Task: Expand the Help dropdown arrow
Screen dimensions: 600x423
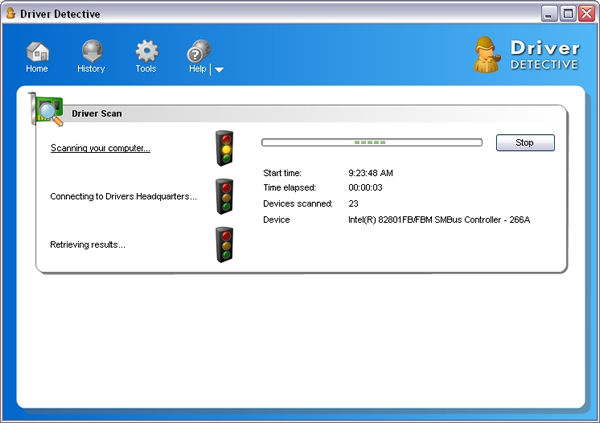Action: click(x=219, y=70)
